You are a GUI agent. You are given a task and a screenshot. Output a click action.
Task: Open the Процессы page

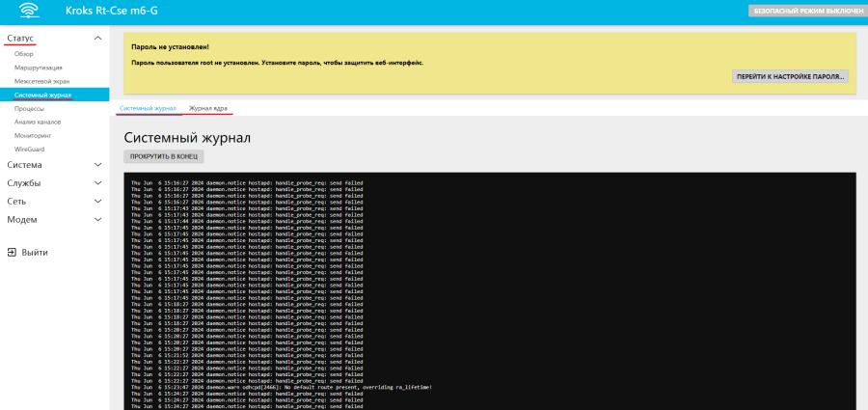pos(29,109)
